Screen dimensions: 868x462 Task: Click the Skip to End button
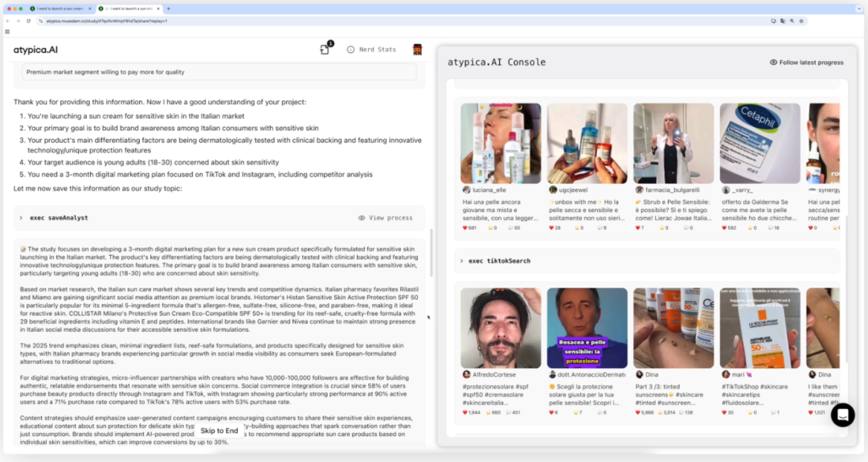point(219,431)
